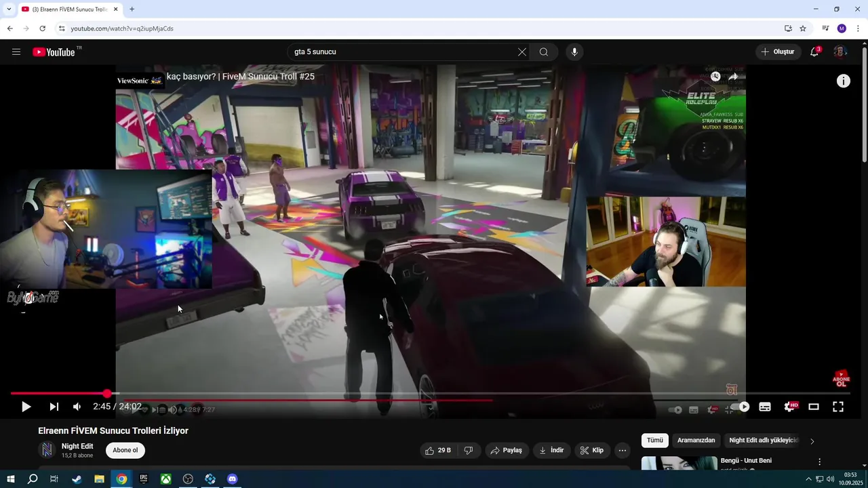Start voice search with microphone icon

click(574, 52)
